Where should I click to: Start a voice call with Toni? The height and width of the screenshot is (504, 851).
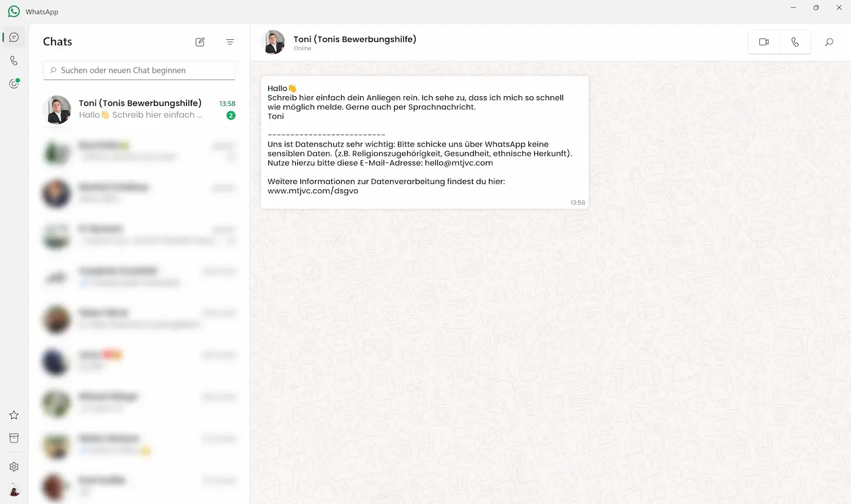coord(795,42)
